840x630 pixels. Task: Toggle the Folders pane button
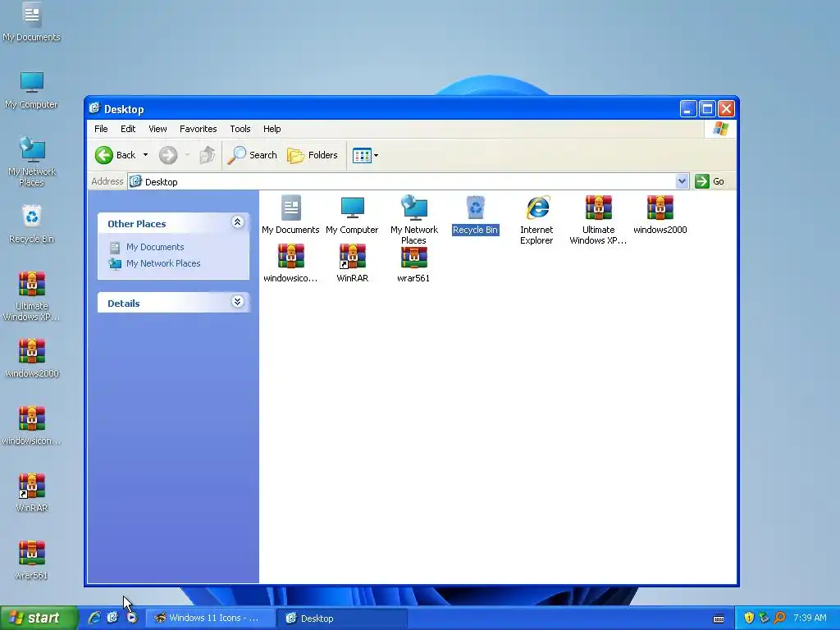coord(313,155)
